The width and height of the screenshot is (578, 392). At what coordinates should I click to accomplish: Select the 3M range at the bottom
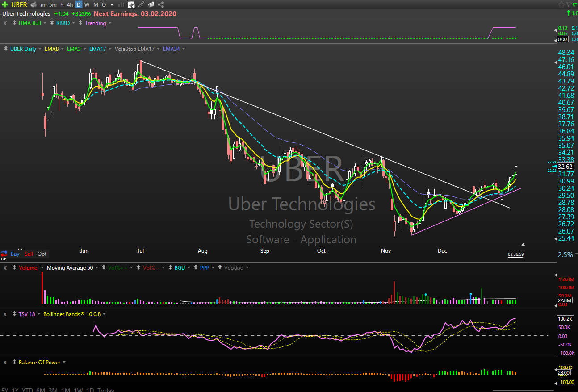point(54,390)
